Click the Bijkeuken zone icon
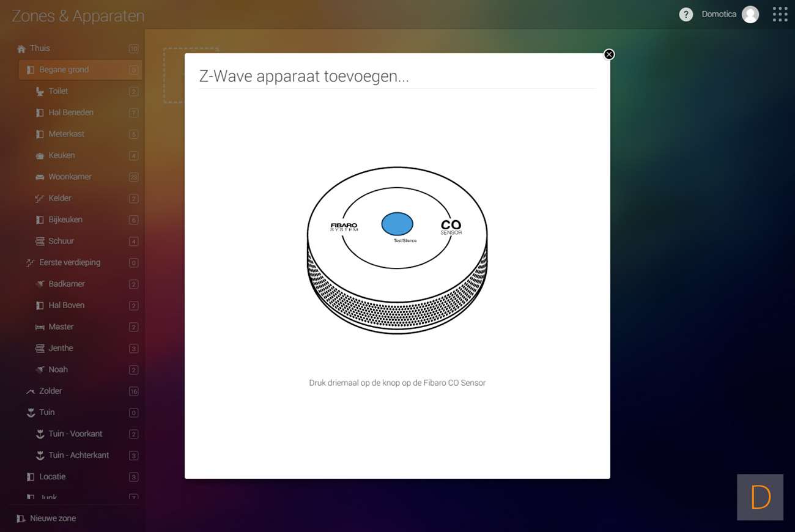795x532 pixels. (40, 220)
